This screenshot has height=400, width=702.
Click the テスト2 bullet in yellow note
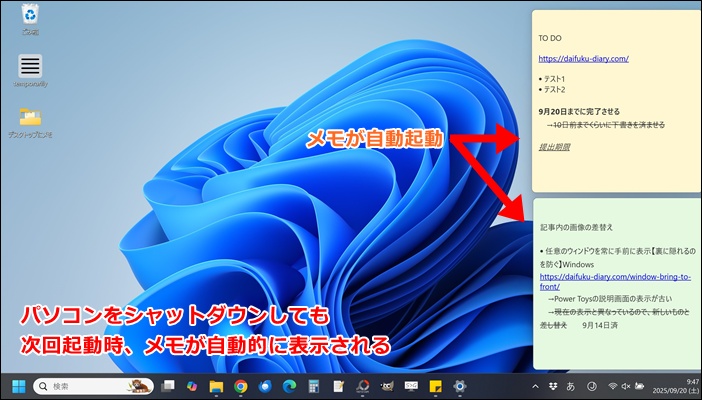coord(552,90)
